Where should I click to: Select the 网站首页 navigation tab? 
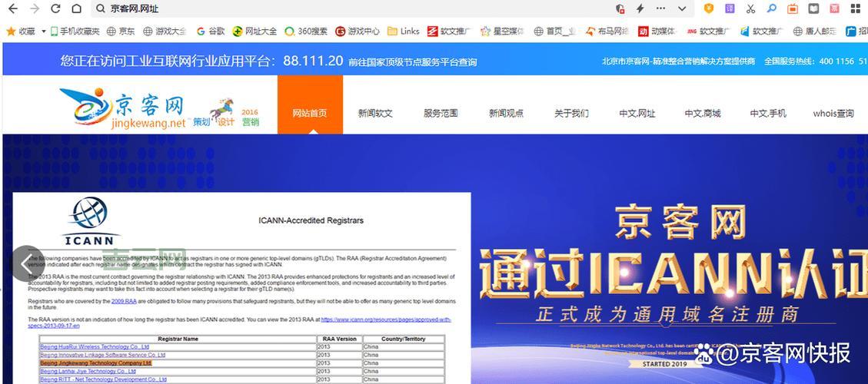pyautogui.click(x=310, y=105)
